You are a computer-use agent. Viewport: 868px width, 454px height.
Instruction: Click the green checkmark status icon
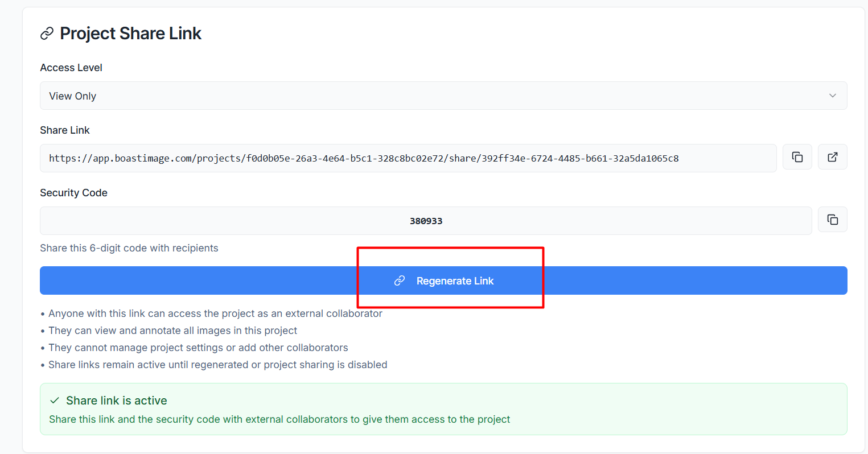55,401
